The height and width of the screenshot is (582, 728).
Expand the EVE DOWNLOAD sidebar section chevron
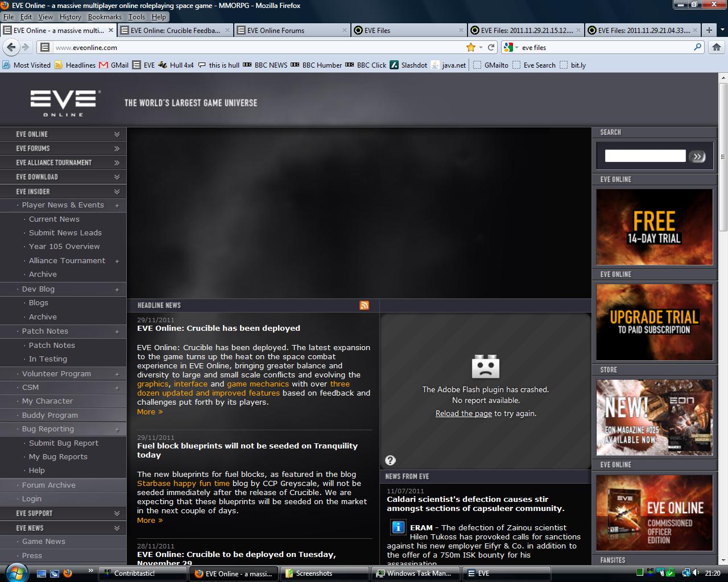point(117,177)
